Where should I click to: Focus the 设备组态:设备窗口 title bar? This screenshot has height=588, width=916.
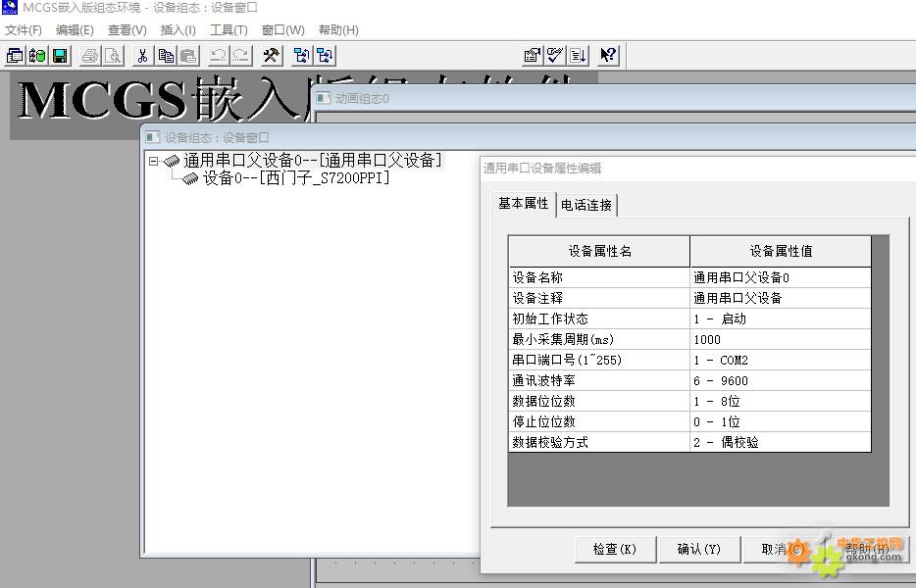point(530,137)
